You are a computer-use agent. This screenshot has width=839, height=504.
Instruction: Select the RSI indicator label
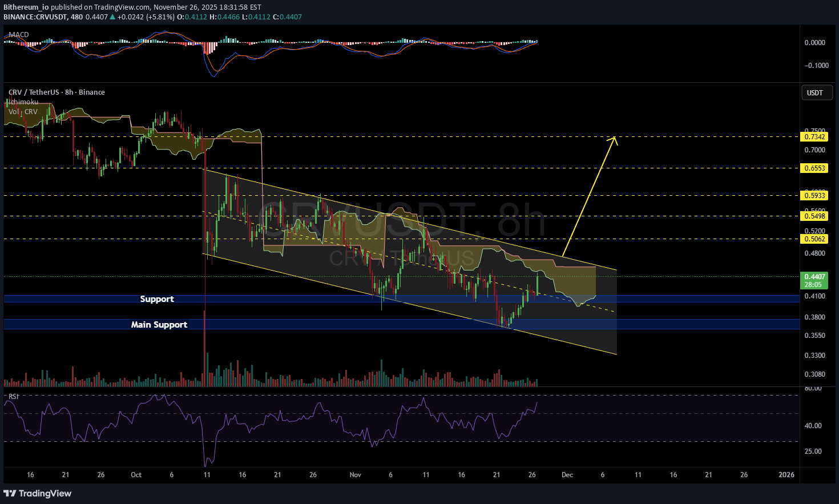tap(13, 396)
